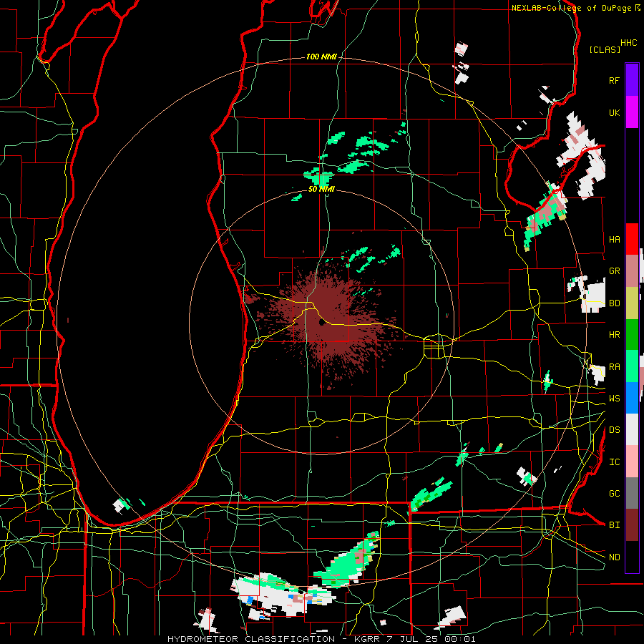Select the IC light pink legend swatch

coord(632,462)
